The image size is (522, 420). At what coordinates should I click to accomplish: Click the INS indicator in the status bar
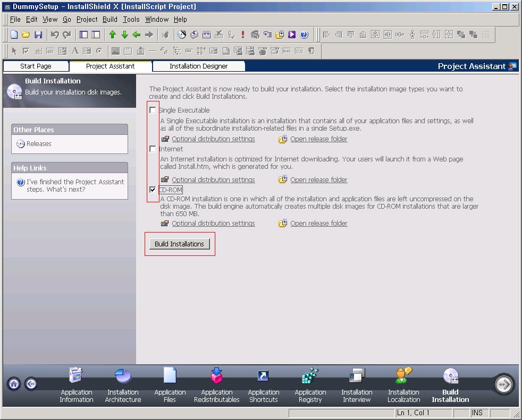(x=477, y=413)
